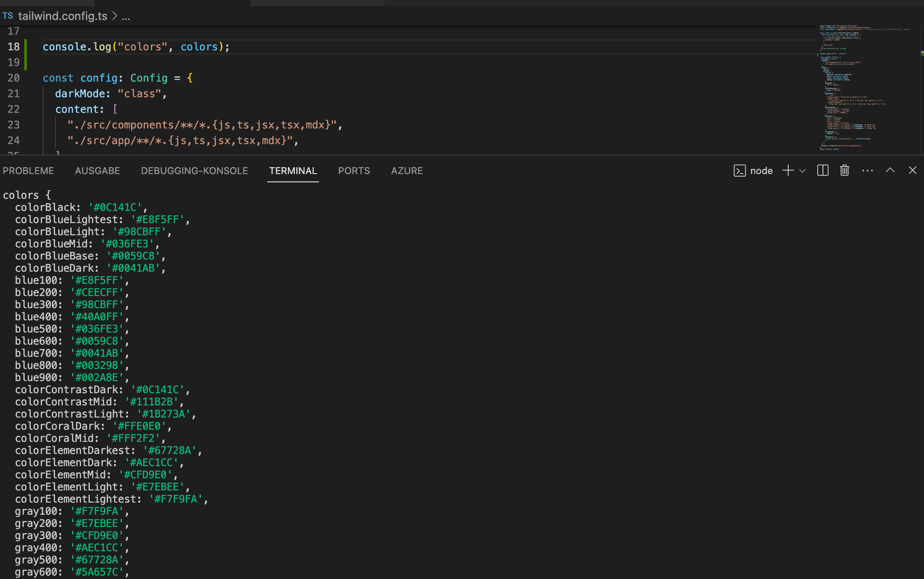Open the AZURE panel tab
This screenshot has height=579, width=924.
point(406,171)
